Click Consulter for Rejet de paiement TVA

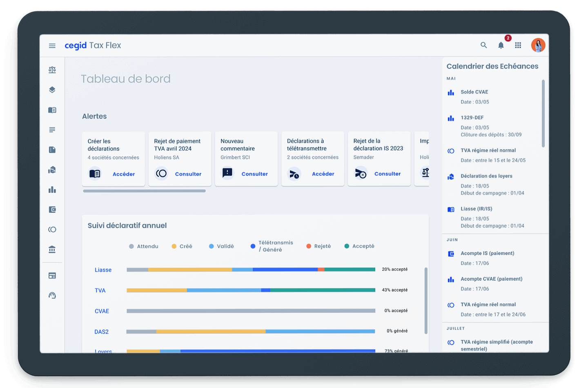(188, 174)
